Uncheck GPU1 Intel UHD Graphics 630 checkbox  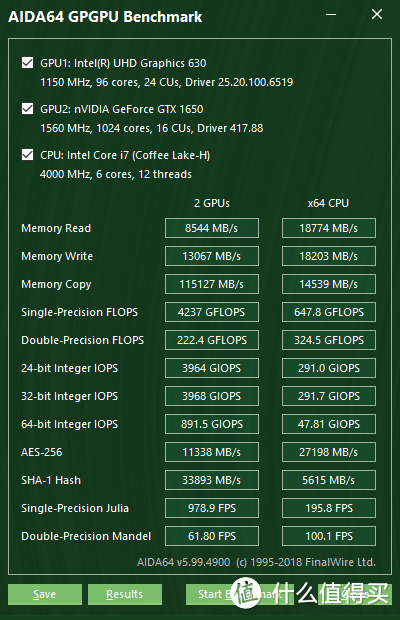tap(27, 62)
